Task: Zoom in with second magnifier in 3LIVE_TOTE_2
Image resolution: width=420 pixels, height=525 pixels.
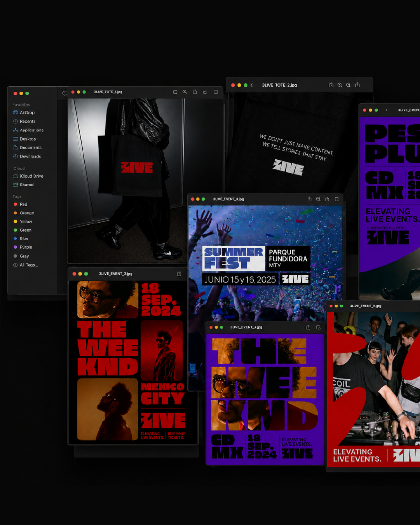Action: pos(349,85)
